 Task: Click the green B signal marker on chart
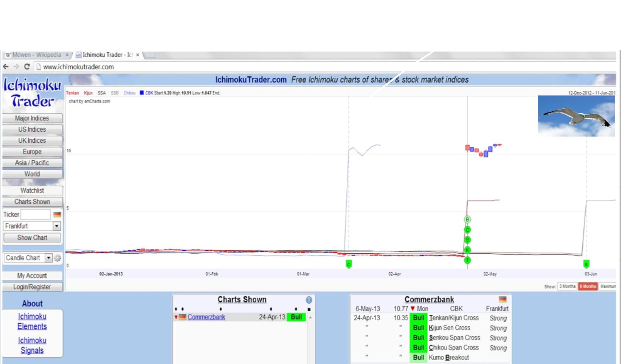tap(467, 220)
